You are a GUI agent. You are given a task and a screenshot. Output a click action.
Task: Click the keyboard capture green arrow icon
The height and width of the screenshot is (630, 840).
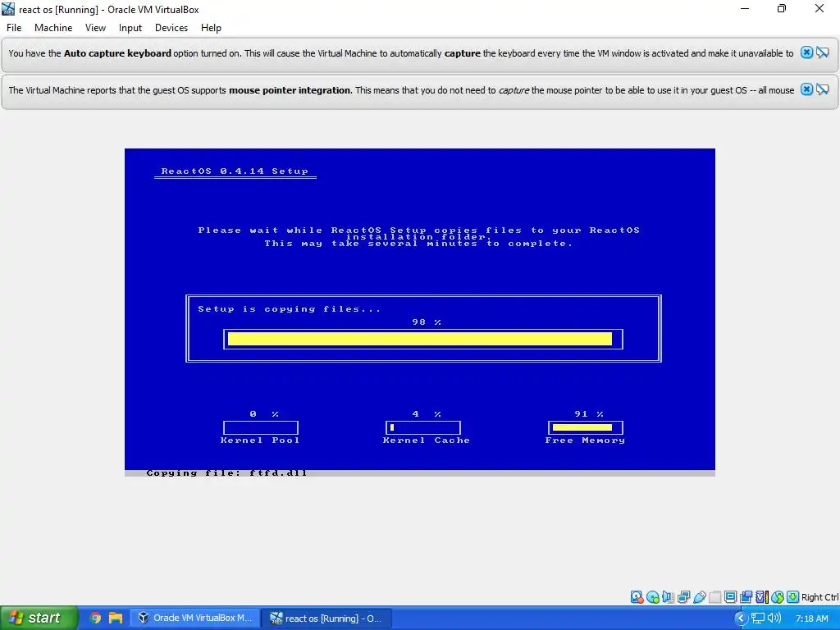click(x=793, y=597)
